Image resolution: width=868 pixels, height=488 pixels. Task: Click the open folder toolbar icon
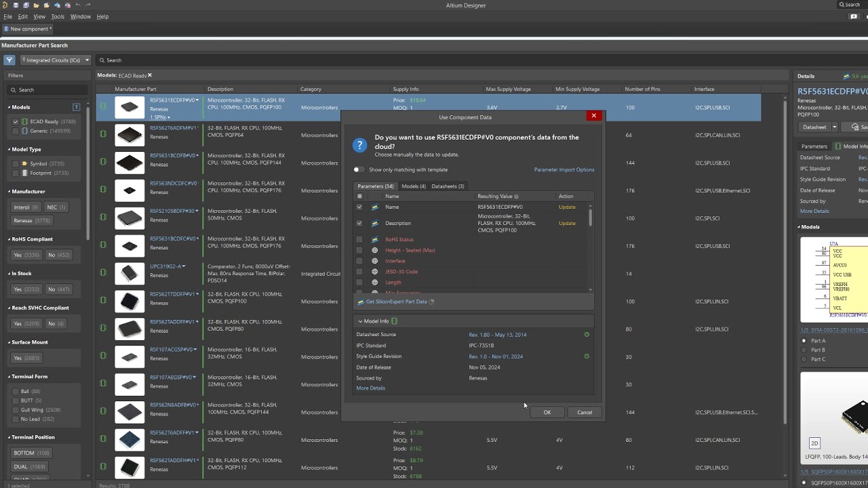coord(36,5)
